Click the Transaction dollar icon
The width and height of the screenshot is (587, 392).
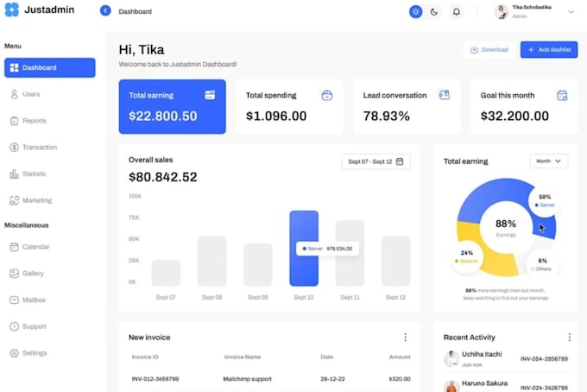14,147
